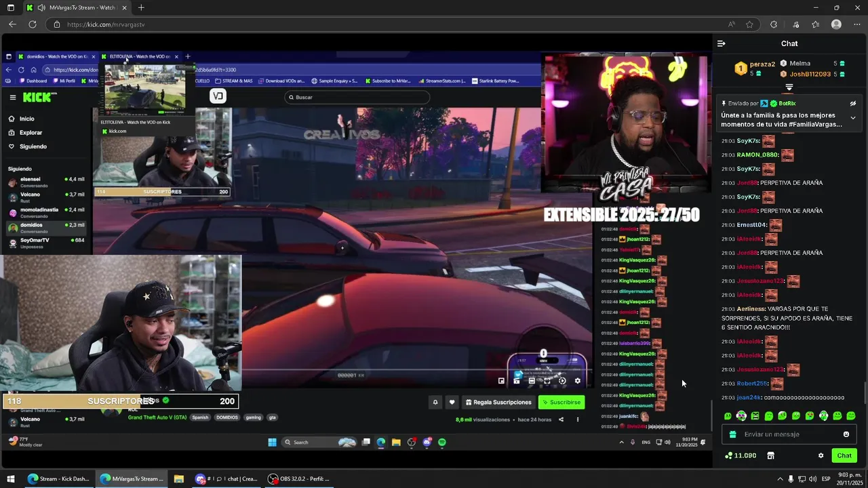Hide the pinned BotRix message
Viewport: 868px width, 488px height.
[853, 104]
